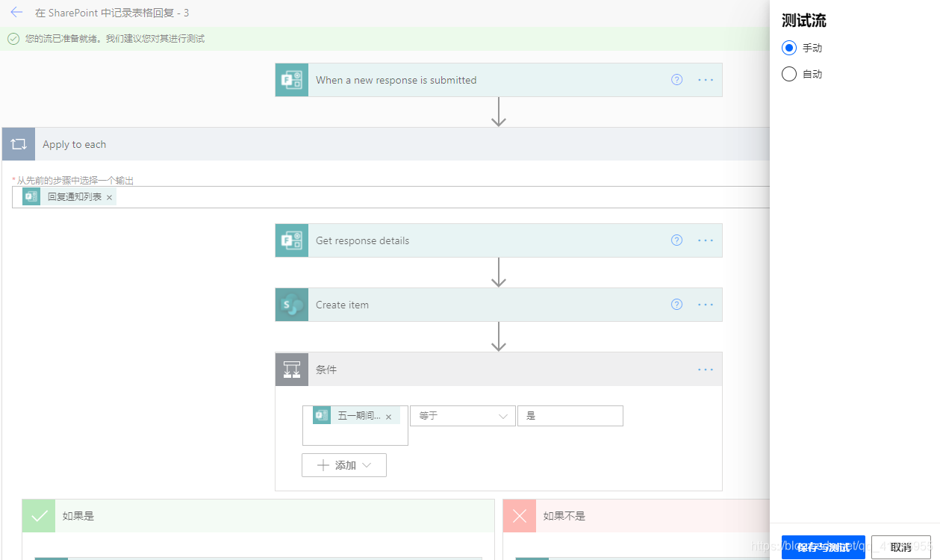Click the condition value field containing 是
Image resolution: width=940 pixels, height=560 pixels.
click(570, 416)
